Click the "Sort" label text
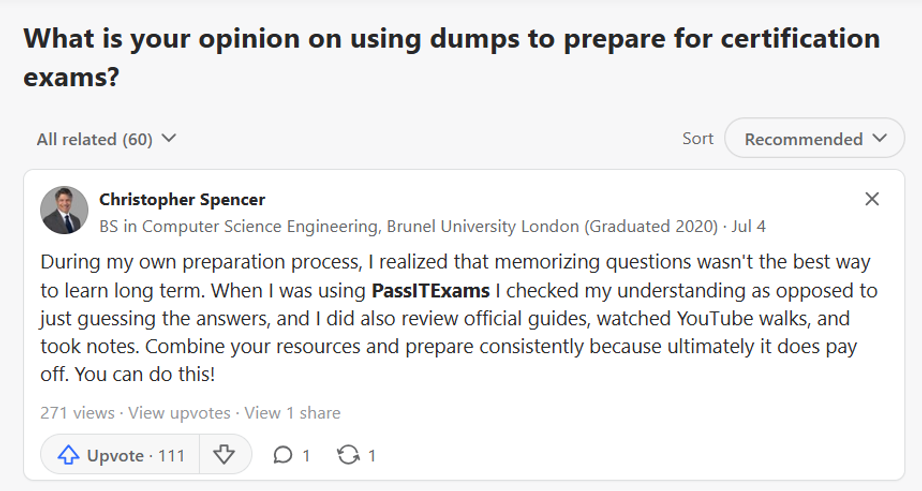 [698, 139]
